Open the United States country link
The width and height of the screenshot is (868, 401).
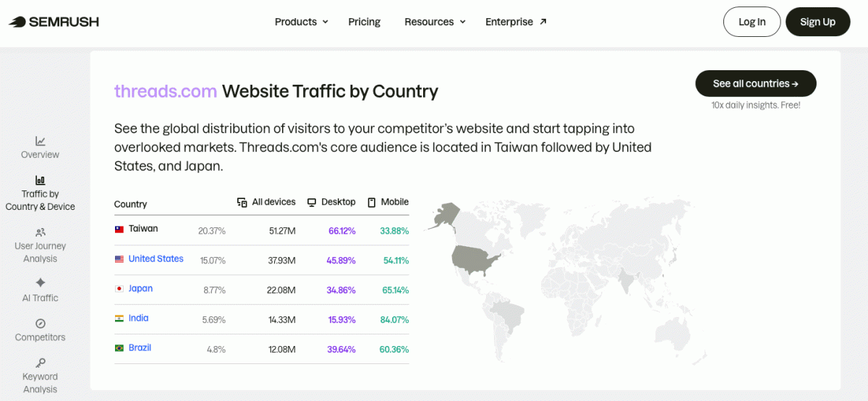pos(156,258)
